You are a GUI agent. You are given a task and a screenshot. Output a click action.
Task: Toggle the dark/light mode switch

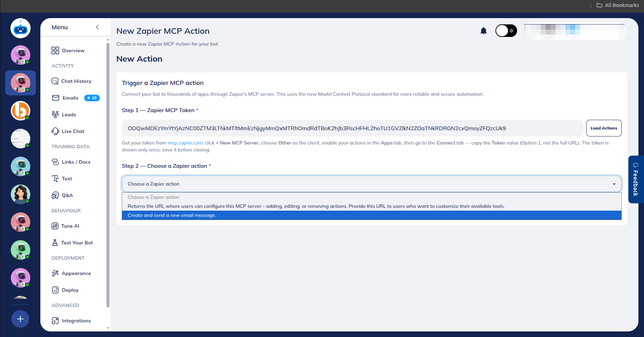(506, 31)
